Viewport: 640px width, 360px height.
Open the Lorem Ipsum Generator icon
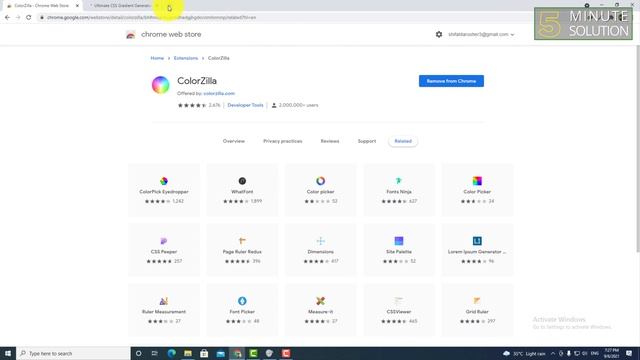tap(477, 241)
